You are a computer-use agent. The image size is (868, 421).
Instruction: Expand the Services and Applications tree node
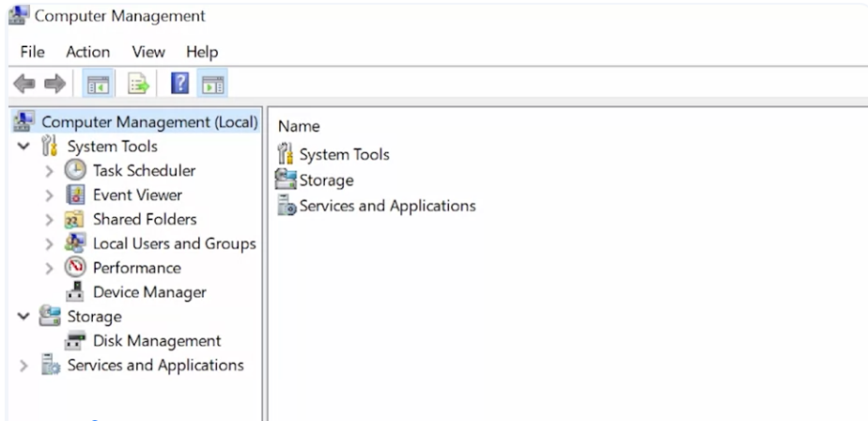23,365
